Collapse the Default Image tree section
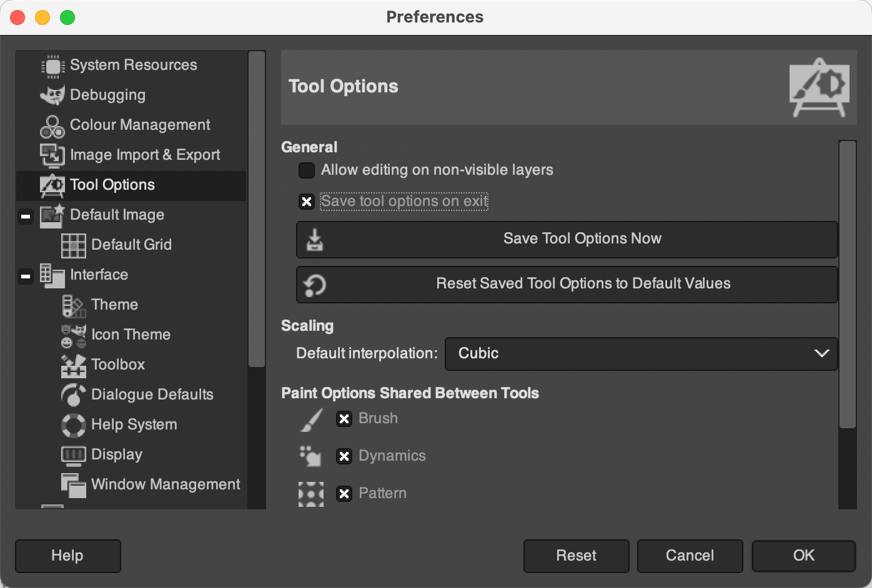The height and width of the screenshot is (588, 872). point(25,215)
